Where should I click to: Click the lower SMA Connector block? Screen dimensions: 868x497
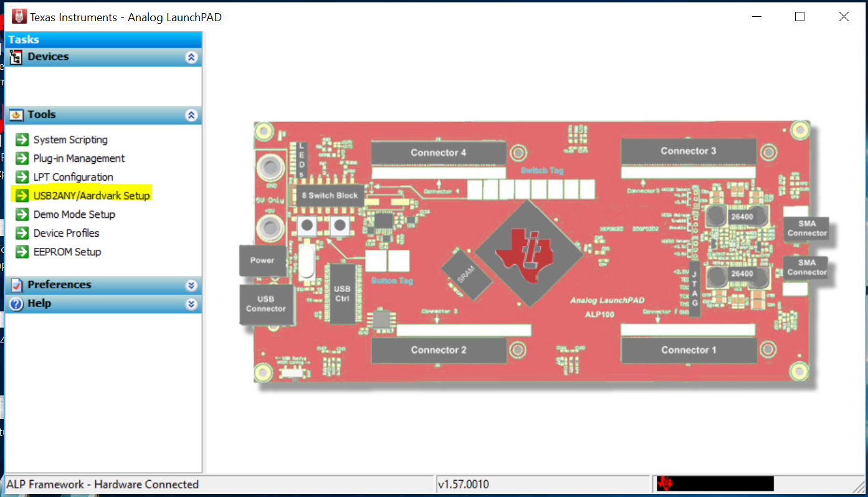(807, 268)
